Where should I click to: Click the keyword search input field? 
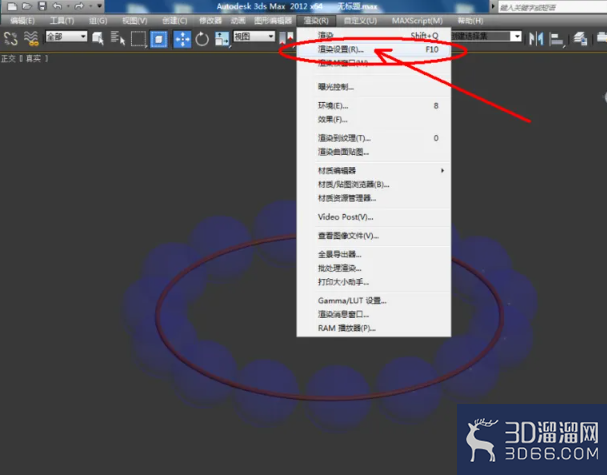pos(553,7)
